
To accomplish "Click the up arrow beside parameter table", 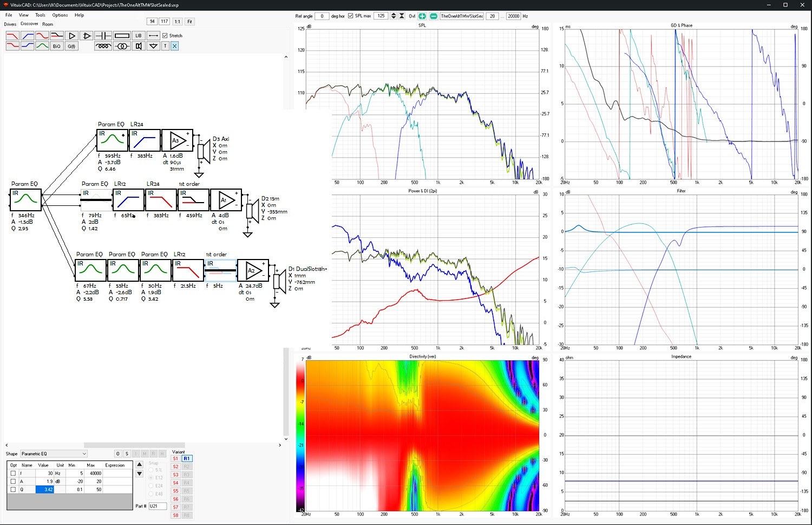I will 139,464.
